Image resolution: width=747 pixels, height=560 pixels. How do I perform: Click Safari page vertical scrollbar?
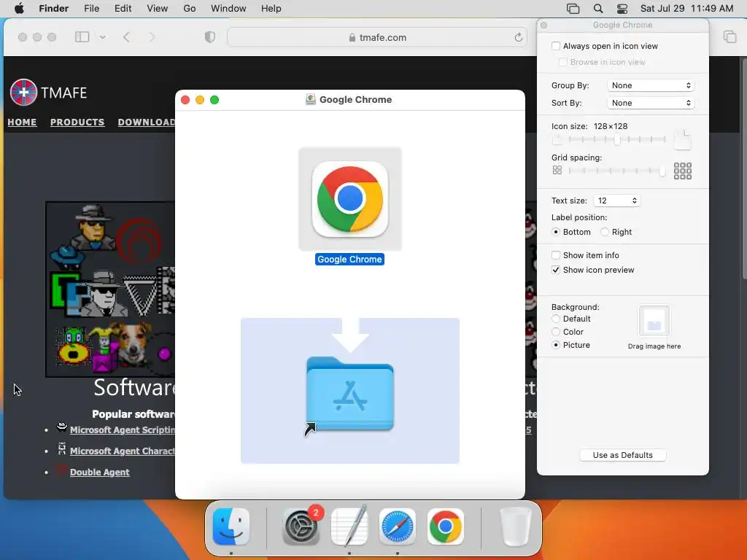743,168
